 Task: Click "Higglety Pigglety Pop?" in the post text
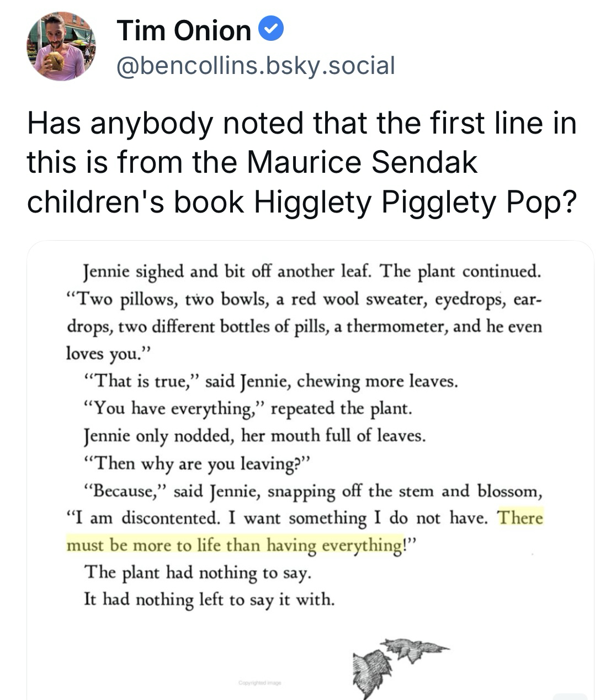coord(415,202)
